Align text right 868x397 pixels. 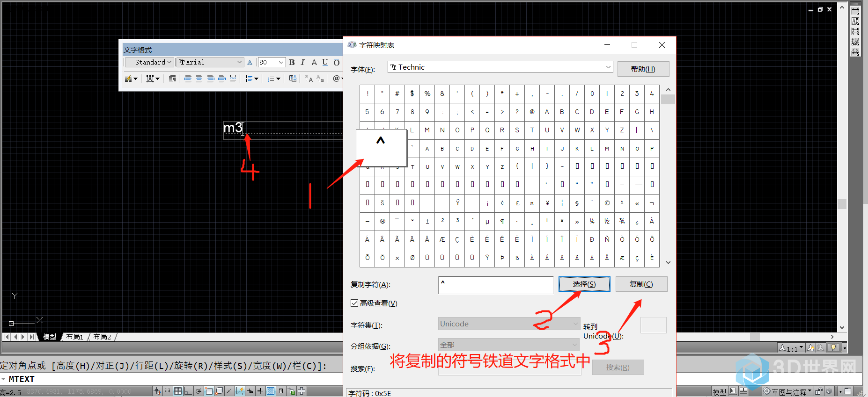211,79
